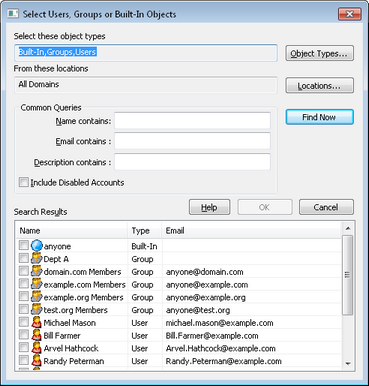
Task: Focus the Description contains field
Action: 192,162
